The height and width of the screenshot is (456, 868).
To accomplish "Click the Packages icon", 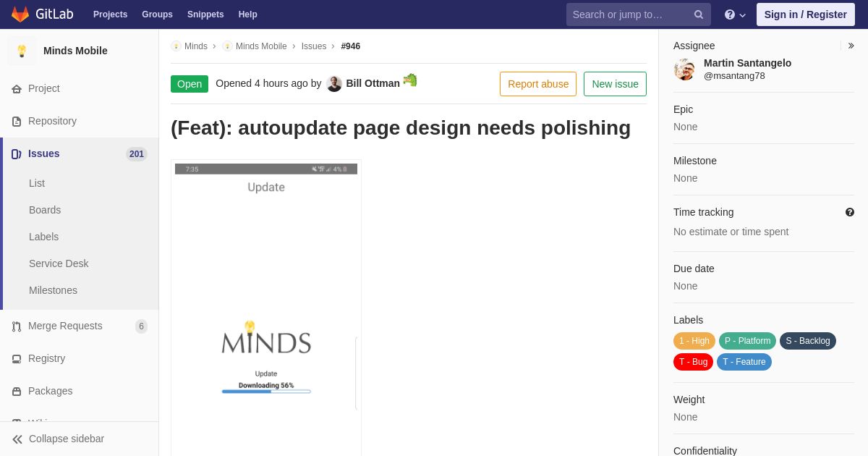I will pos(17,392).
